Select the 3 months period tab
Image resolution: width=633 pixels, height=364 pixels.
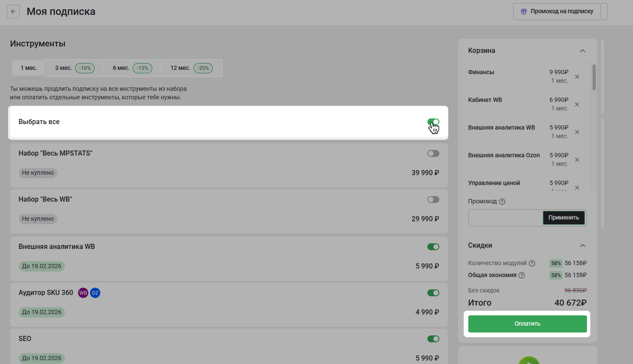(75, 68)
